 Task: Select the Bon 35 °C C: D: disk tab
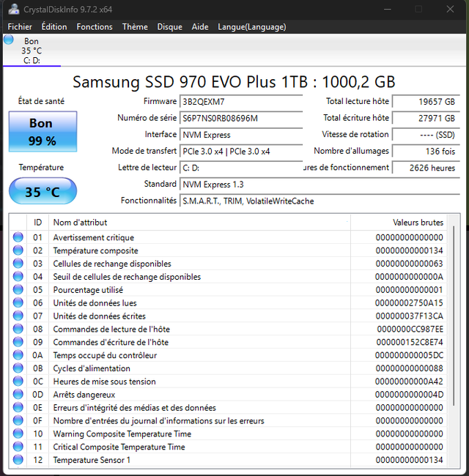(x=32, y=51)
